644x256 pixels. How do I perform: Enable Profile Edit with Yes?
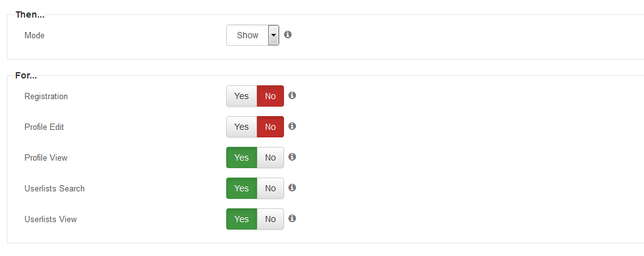241,127
